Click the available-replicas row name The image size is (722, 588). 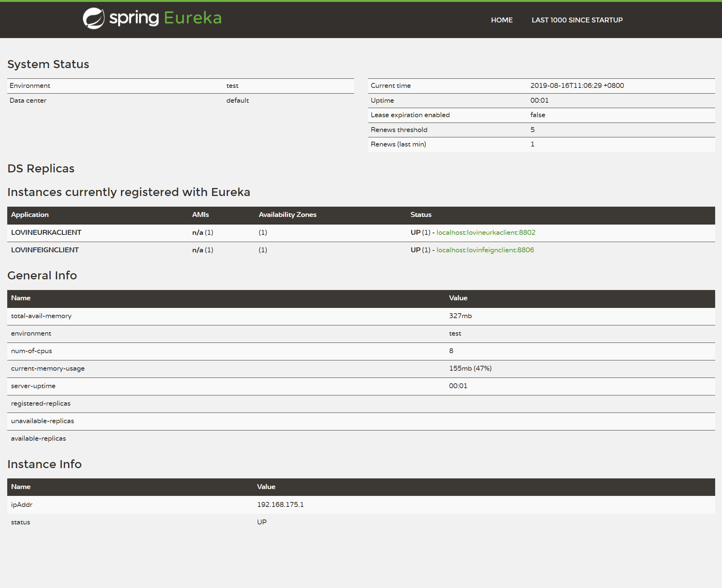pos(38,438)
